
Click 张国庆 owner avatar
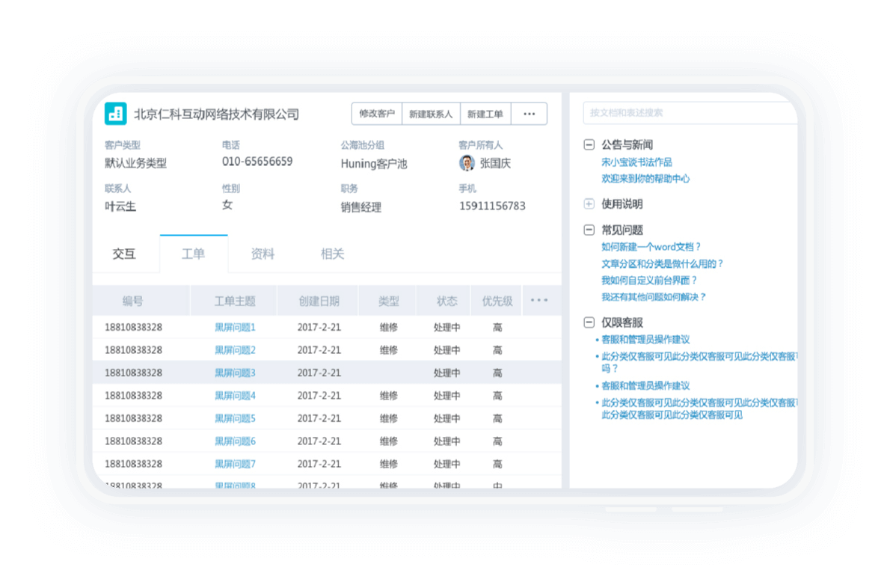click(x=467, y=163)
